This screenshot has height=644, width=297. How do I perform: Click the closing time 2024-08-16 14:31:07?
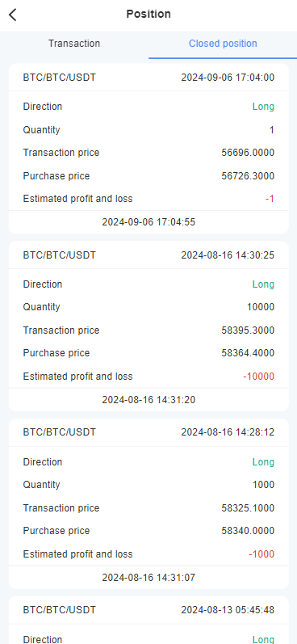[148, 578]
